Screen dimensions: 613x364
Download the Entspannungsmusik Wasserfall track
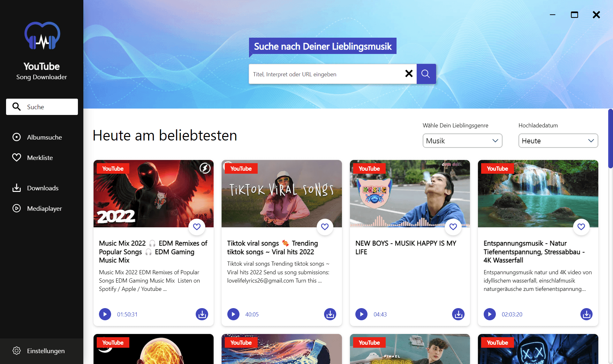[587, 314]
